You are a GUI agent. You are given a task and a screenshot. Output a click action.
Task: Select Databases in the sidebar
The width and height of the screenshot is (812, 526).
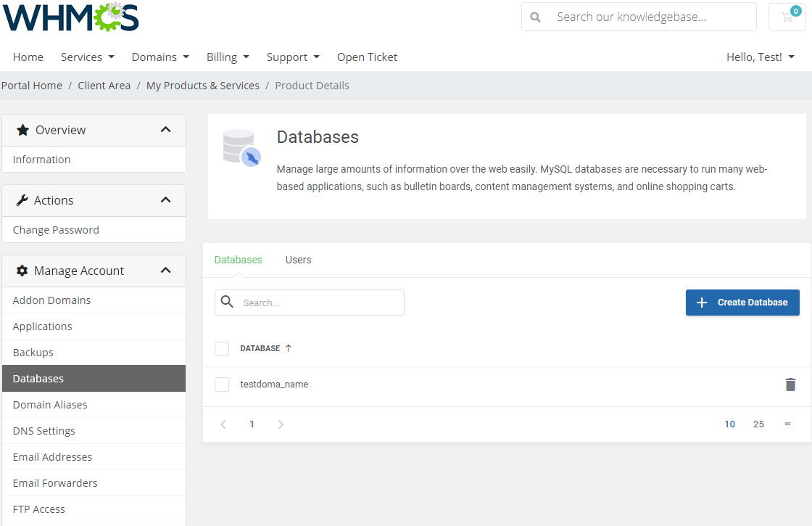pyautogui.click(x=94, y=378)
